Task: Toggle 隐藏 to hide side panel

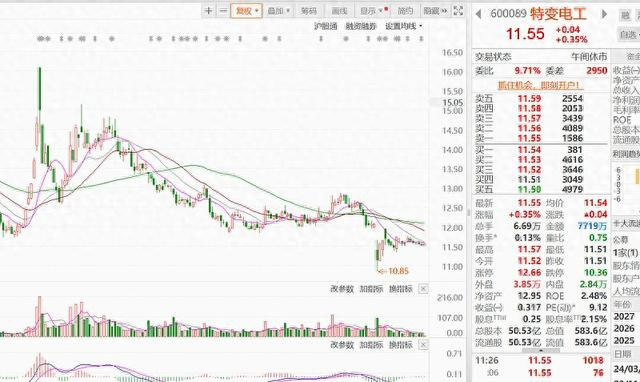Action: tap(435, 11)
